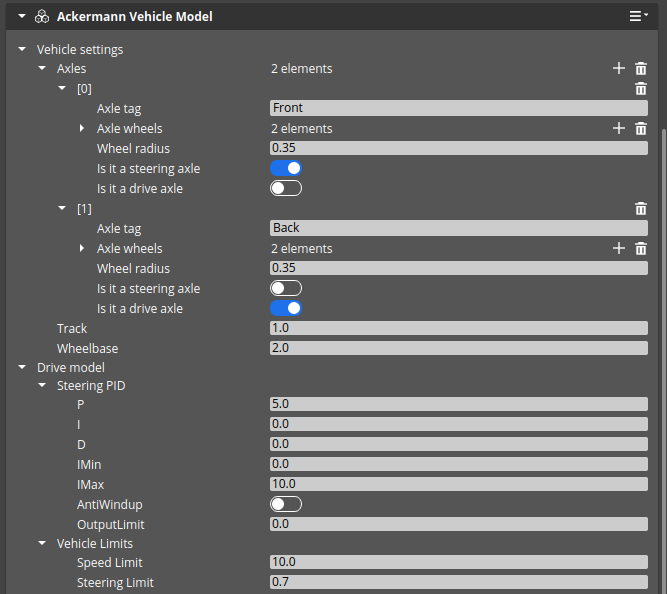Open the Ackermann Vehicle Model component menu
The height and width of the screenshot is (594, 667).
(x=638, y=16)
